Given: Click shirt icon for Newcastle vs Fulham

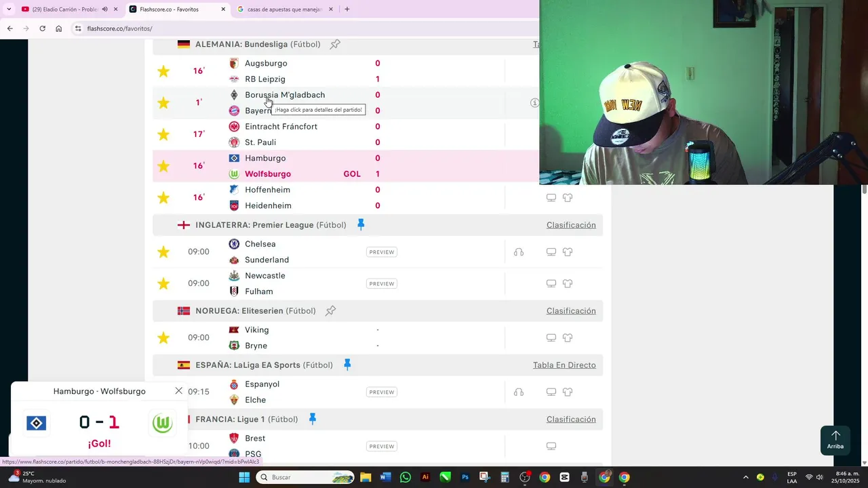Looking at the screenshot, I should click(568, 284).
